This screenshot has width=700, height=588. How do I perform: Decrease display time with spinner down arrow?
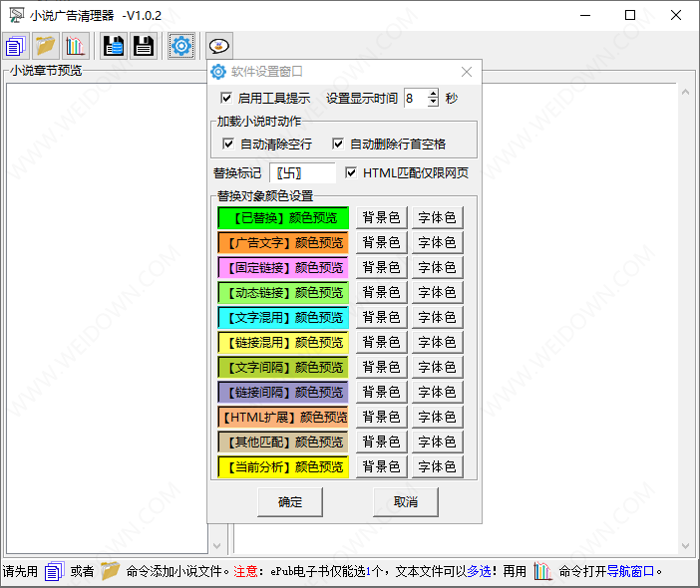click(x=433, y=103)
